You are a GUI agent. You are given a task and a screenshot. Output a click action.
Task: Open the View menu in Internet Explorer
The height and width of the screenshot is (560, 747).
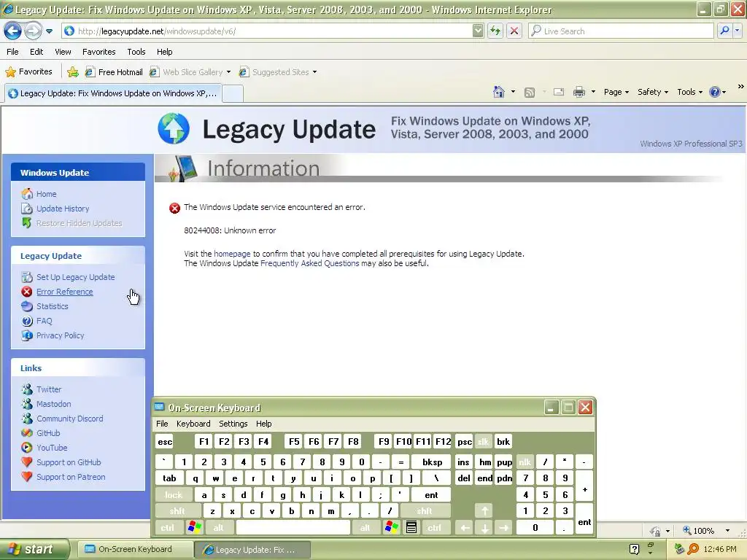pyautogui.click(x=63, y=52)
